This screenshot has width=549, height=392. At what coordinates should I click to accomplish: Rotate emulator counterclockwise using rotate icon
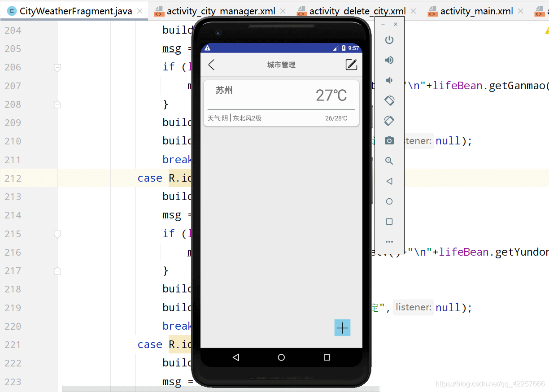point(389,100)
